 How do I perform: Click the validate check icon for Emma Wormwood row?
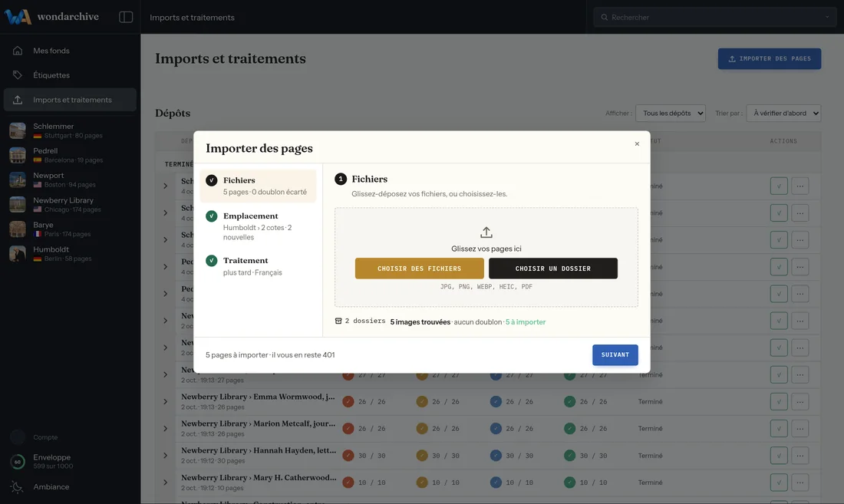(779, 401)
